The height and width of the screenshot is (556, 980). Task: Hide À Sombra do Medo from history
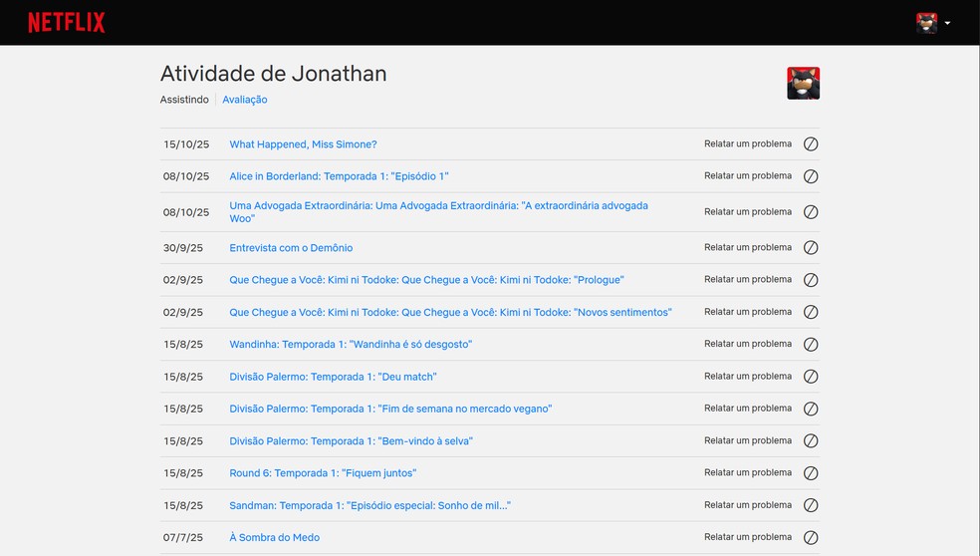pyautogui.click(x=811, y=537)
